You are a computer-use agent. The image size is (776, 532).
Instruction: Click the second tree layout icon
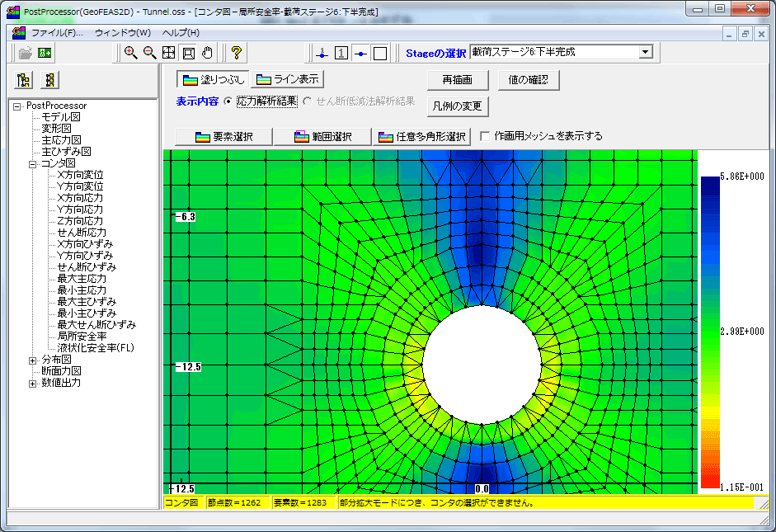click(x=50, y=80)
